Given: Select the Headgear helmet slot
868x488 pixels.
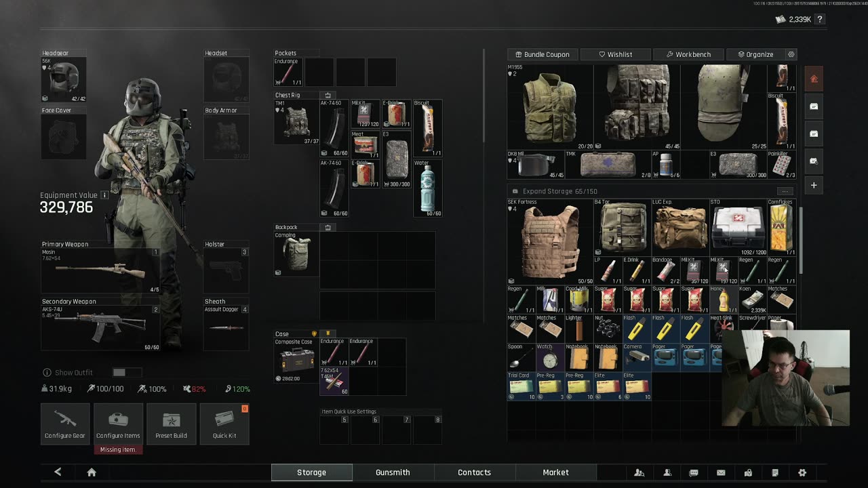Looking at the screenshot, I should (64, 80).
